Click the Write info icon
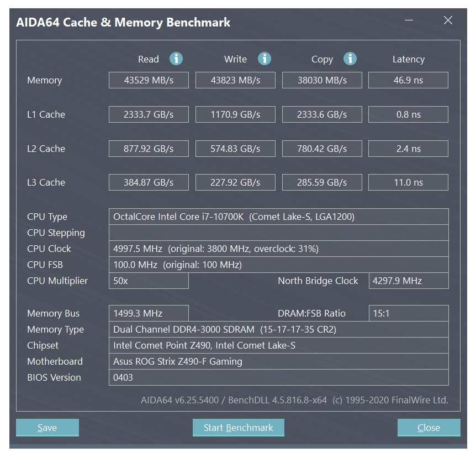 point(265,59)
